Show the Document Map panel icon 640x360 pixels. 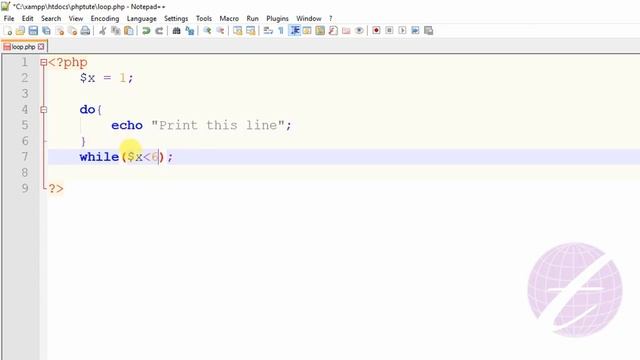[320, 31]
